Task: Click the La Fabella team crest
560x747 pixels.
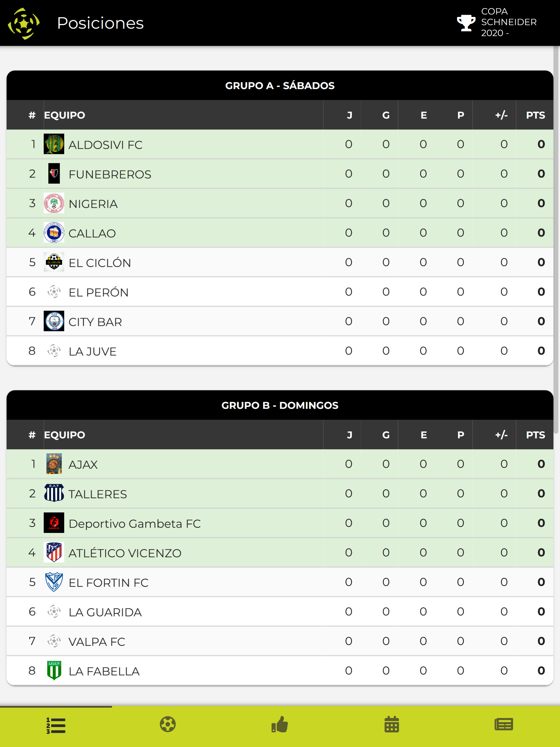Action: pos(54,670)
